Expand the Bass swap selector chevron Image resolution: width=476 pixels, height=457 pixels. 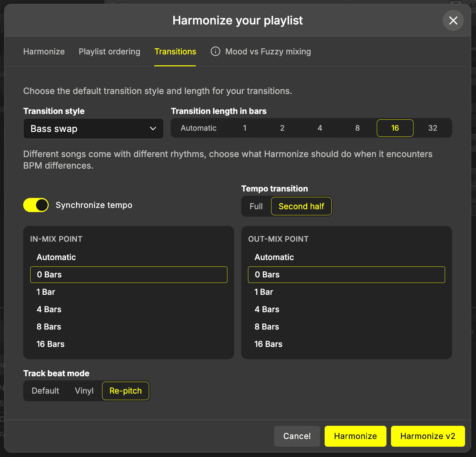(x=153, y=128)
